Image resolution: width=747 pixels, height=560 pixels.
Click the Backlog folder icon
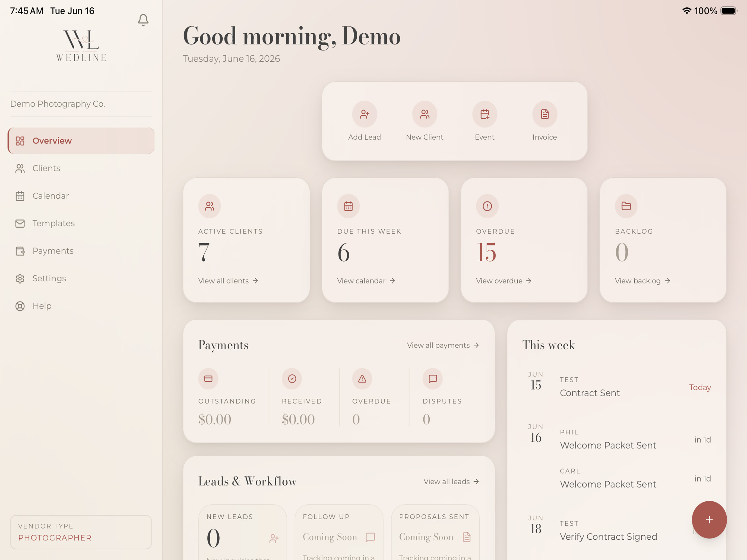[x=626, y=206]
